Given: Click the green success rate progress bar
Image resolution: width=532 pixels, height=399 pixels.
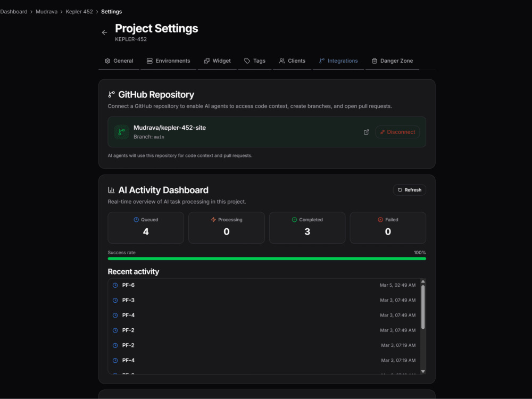Looking at the screenshot, I should tap(267, 259).
